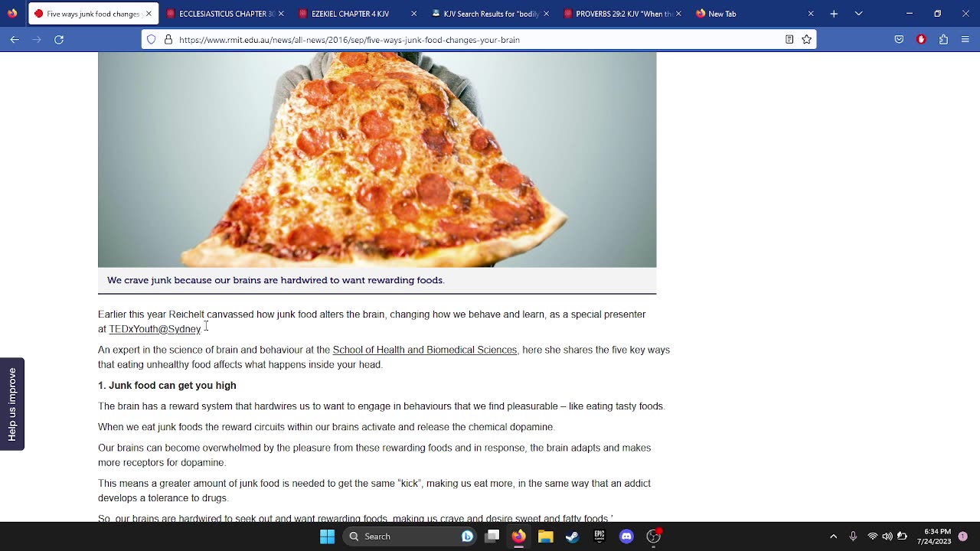
Task: Click the Help us improve side button
Action: 12,404
